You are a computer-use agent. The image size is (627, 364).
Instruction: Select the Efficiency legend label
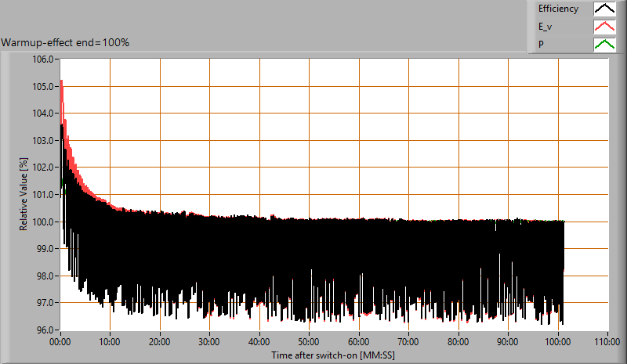pyautogui.click(x=557, y=9)
